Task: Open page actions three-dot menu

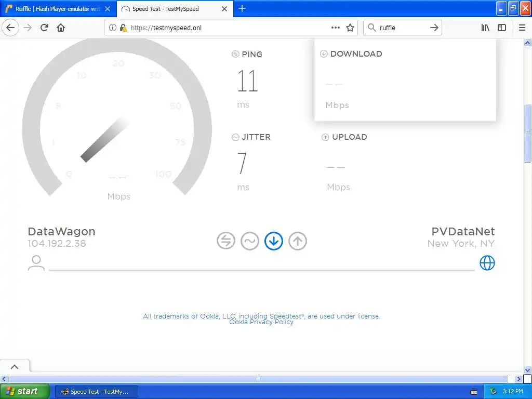Action: click(x=336, y=28)
